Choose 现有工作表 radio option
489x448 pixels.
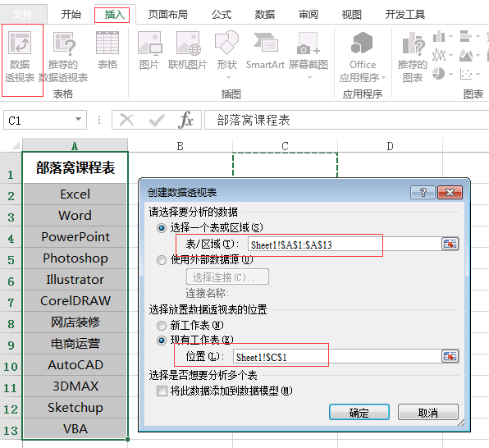click(162, 340)
